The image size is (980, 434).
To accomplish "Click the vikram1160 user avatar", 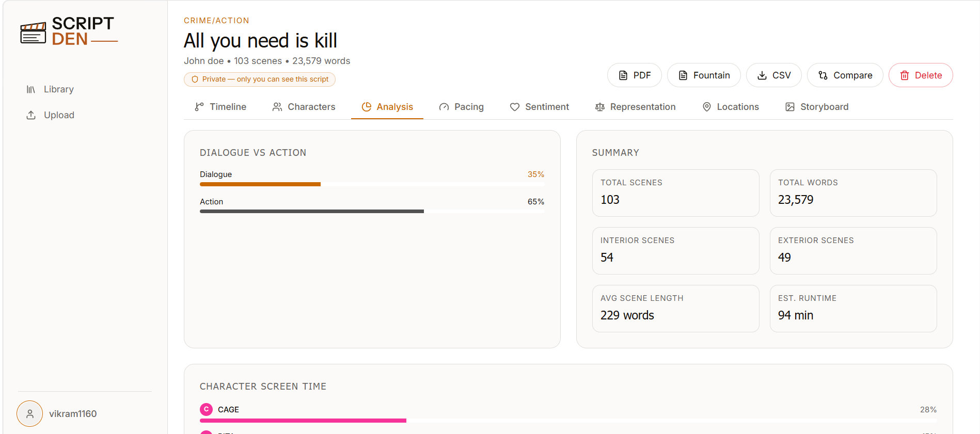I will coord(30,414).
